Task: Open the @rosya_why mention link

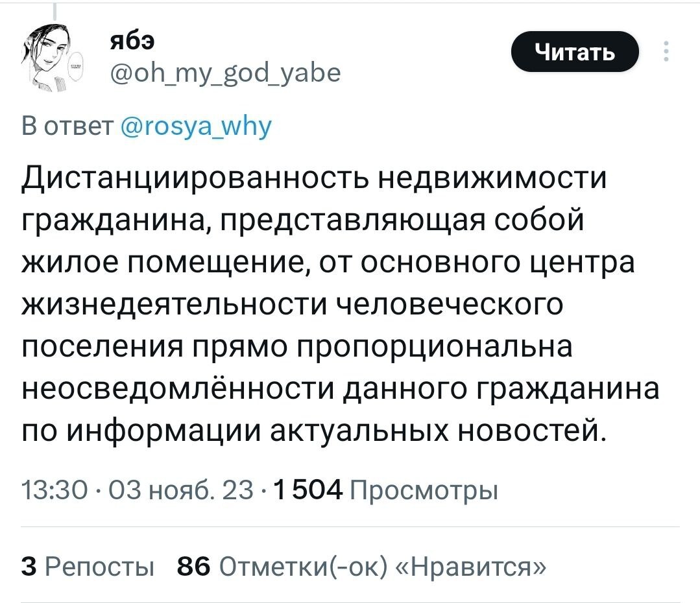Action: pos(197,125)
